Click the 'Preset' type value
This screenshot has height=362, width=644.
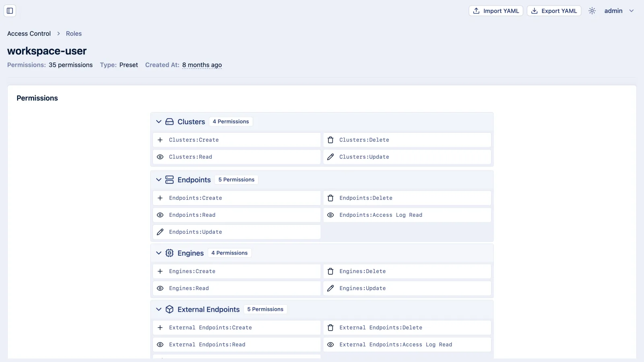[128, 65]
